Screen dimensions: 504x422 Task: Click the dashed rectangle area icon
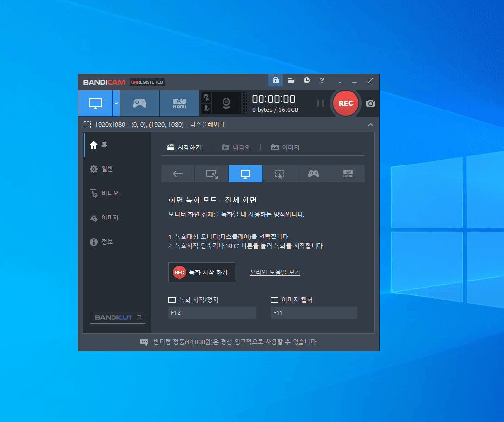pyautogui.click(x=87, y=125)
